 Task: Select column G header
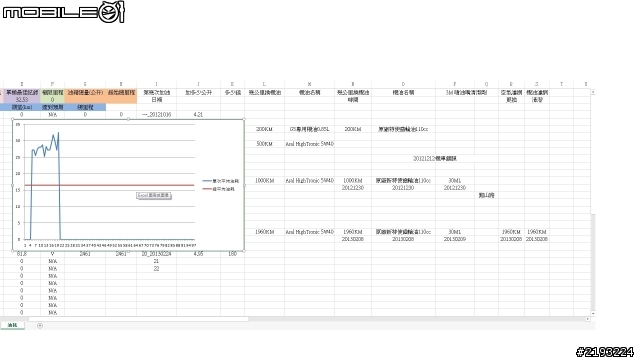tap(85, 84)
